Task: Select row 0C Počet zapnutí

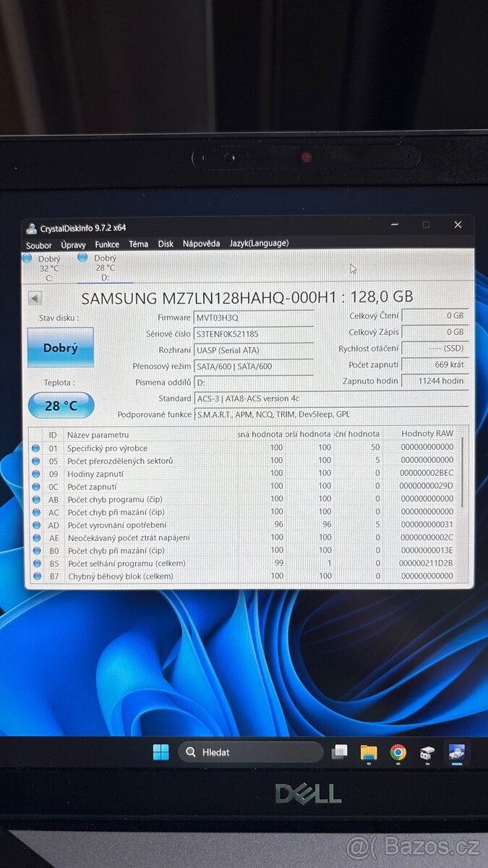Action: coord(244,486)
